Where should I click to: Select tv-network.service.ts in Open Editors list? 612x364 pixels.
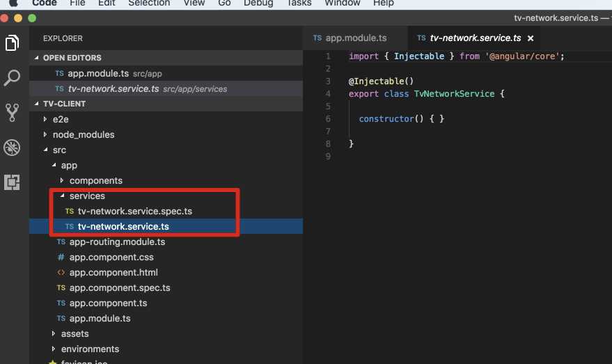coord(166,89)
